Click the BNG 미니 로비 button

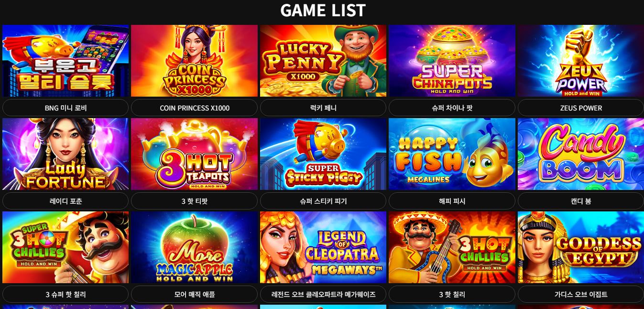[65, 108]
